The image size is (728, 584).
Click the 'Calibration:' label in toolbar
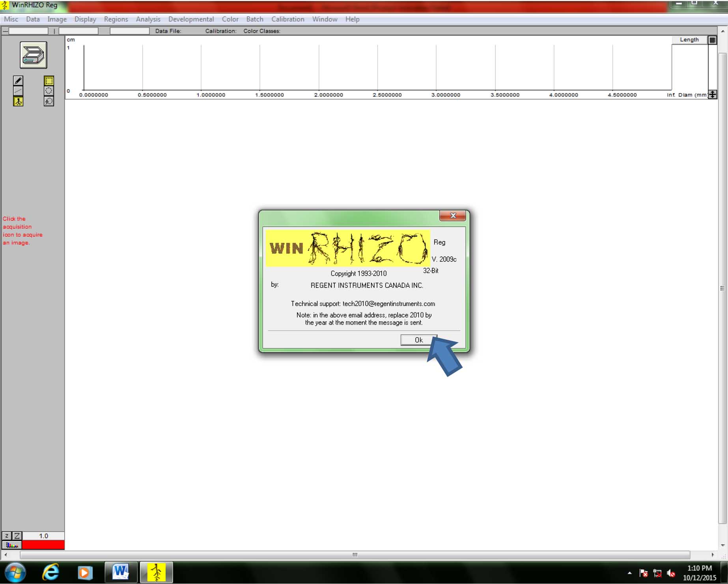221,31
